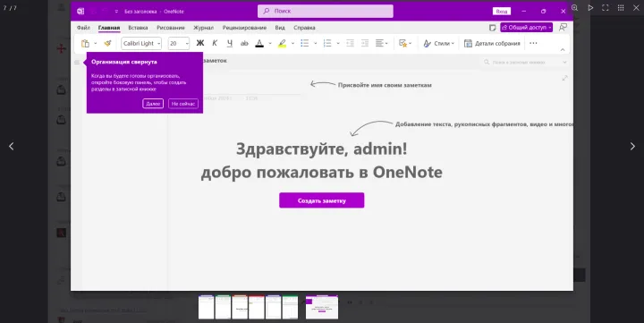
Task: Select the red-topped fourth thumbnail
Action: point(257,307)
